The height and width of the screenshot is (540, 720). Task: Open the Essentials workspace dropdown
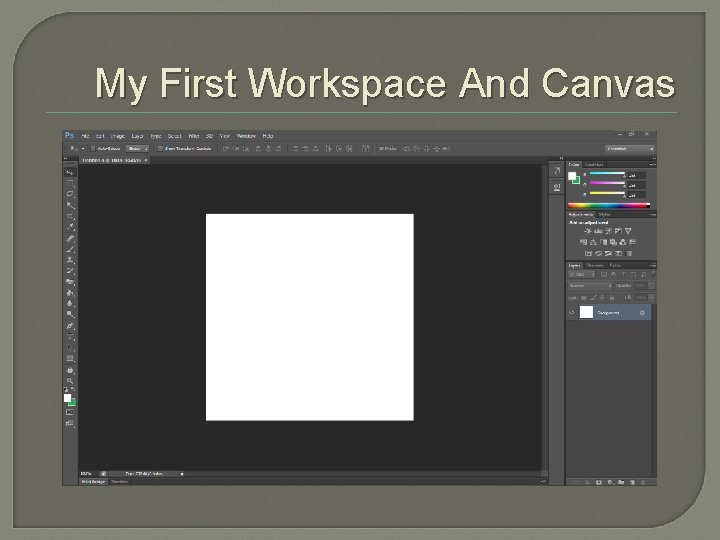click(x=630, y=149)
